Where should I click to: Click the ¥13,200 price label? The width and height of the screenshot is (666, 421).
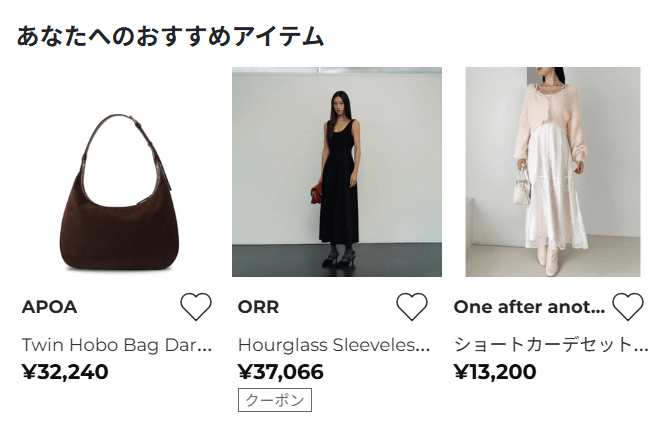pyautogui.click(x=495, y=372)
